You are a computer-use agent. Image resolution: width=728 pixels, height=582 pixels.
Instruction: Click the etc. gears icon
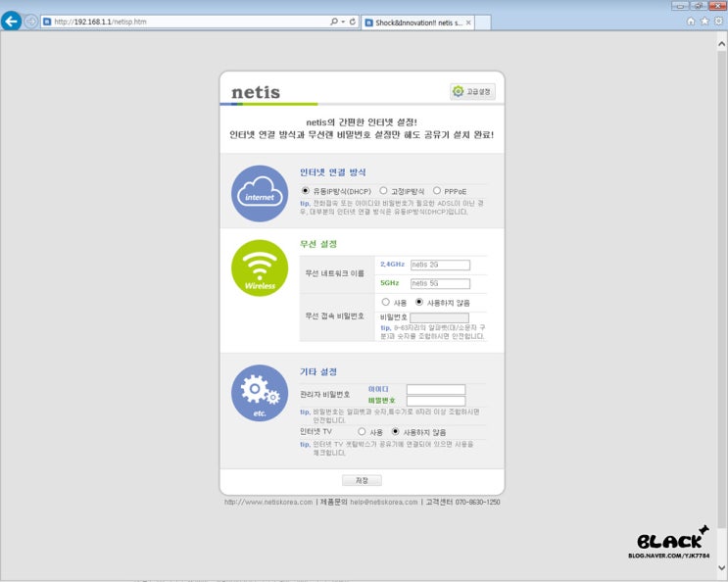tap(260, 393)
